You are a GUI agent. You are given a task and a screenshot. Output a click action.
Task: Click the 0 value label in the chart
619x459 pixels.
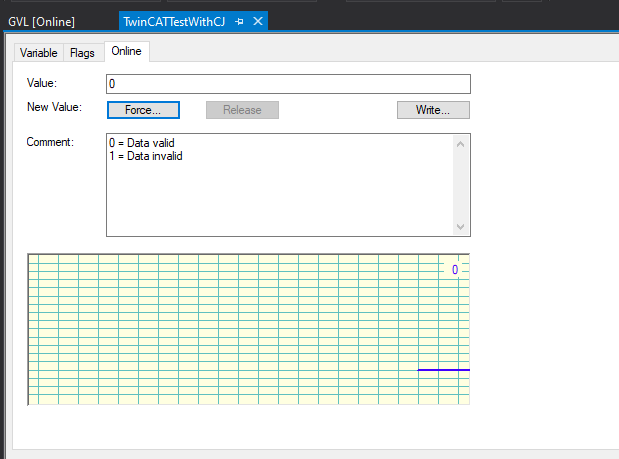click(x=455, y=270)
